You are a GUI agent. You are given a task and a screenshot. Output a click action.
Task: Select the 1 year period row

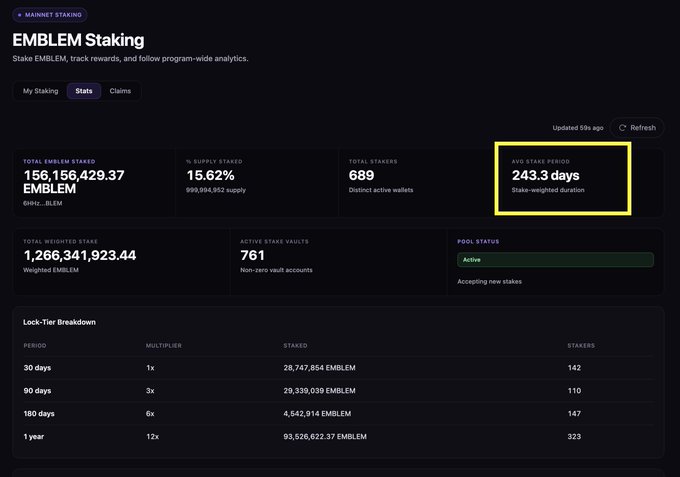tap(338, 437)
